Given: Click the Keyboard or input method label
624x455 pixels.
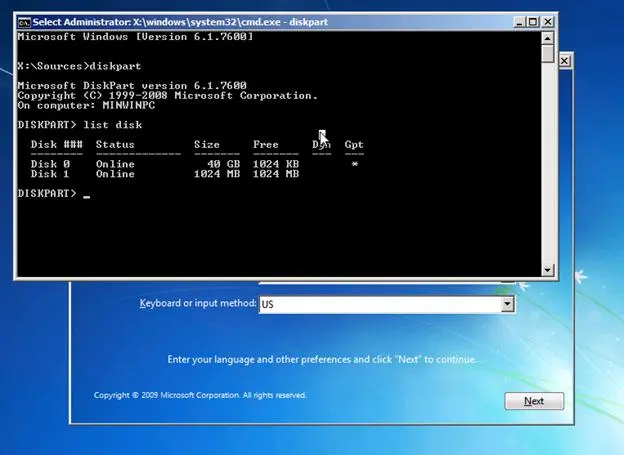Looking at the screenshot, I should (x=197, y=302).
